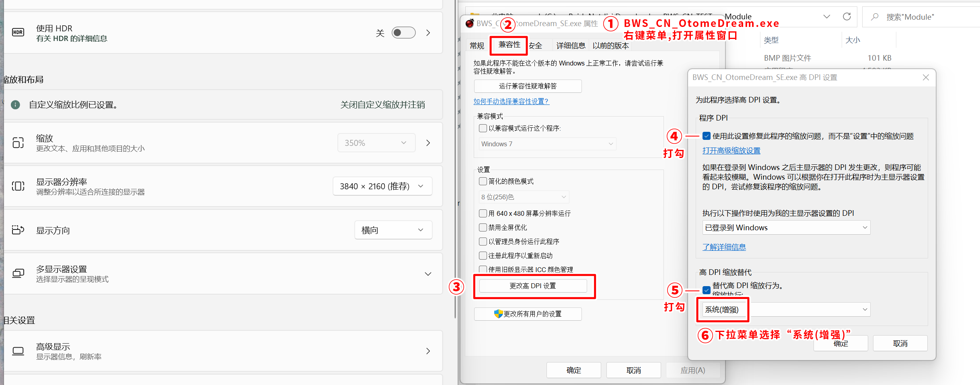This screenshot has width=980, height=385.
Task: Click 确定 in the Properties window
Action: pos(573,370)
